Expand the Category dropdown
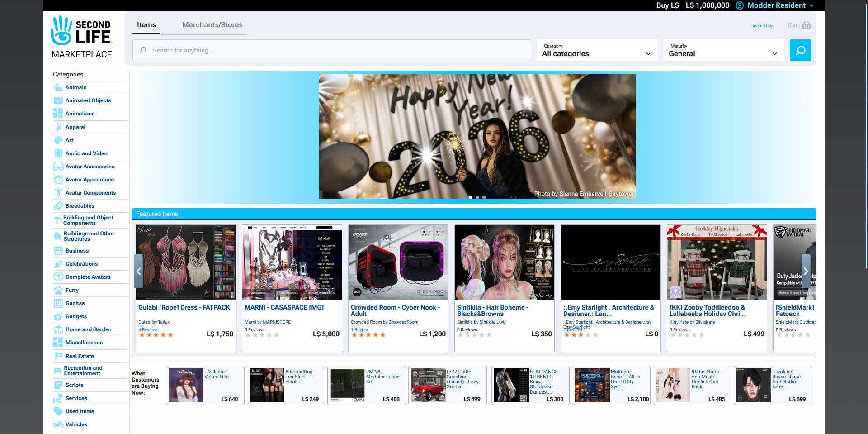The image size is (868, 434). coord(597,50)
